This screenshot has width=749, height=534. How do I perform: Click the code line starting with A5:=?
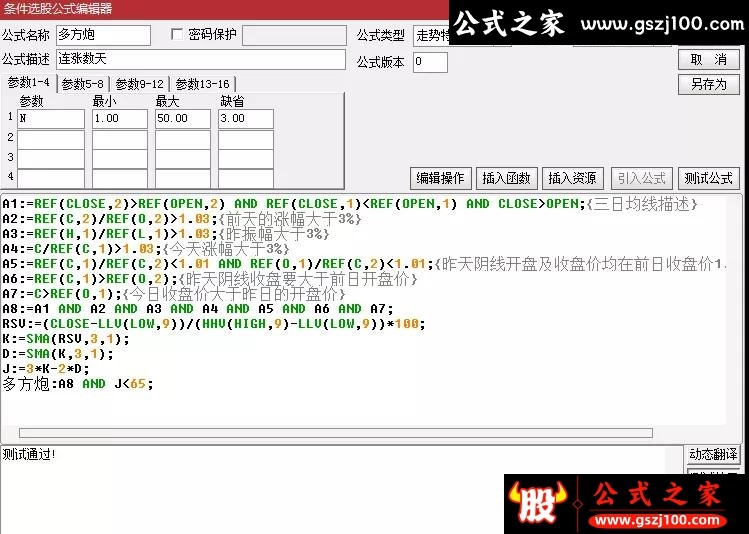pos(363,264)
